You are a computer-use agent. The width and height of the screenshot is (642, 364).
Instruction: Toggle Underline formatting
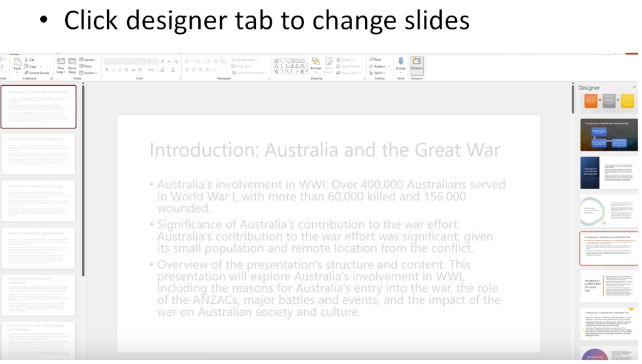click(x=120, y=70)
